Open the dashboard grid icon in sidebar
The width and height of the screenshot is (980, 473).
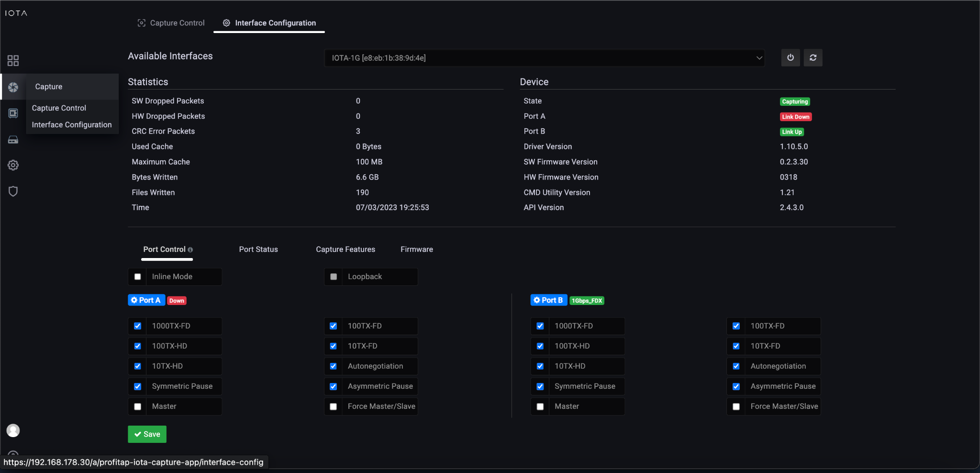[13, 61]
